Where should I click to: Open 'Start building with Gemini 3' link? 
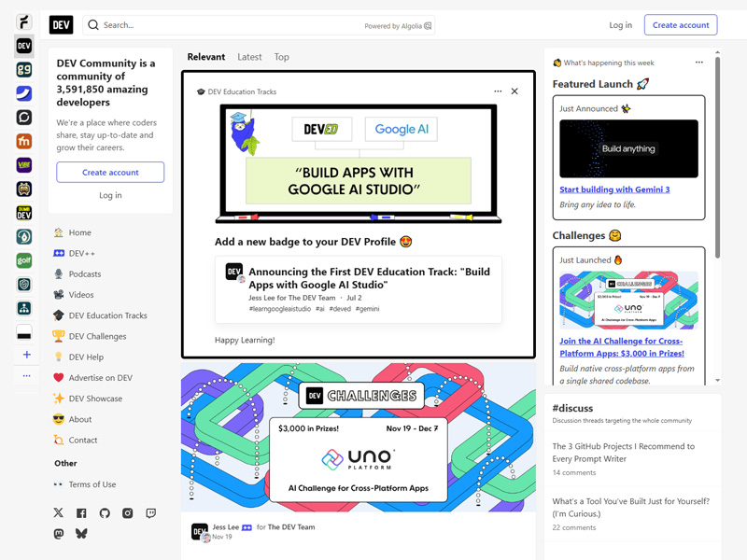[x=614, y=189]
